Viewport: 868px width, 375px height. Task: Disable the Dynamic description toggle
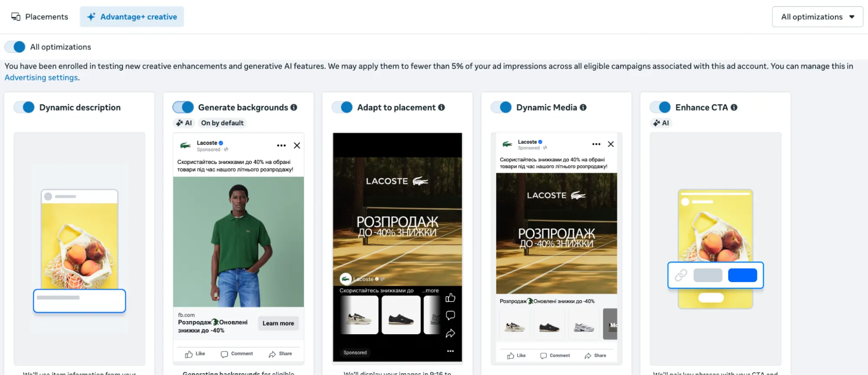24,107
